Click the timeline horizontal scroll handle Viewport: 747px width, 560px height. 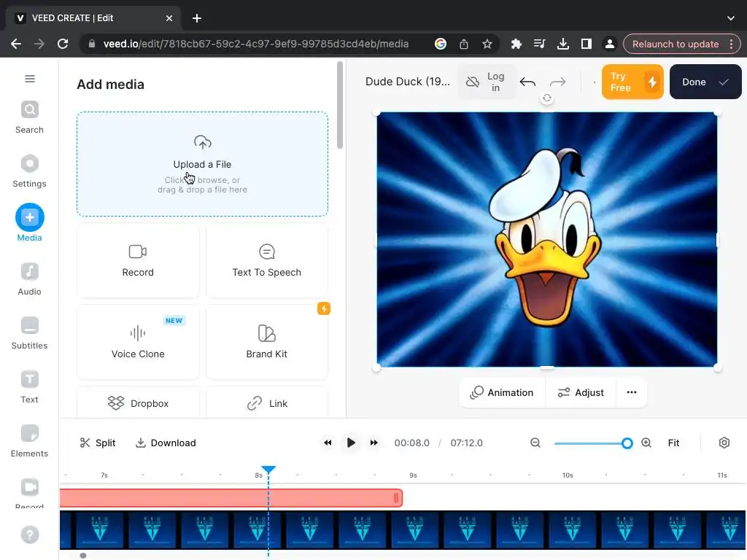click(x=83, y=555)
